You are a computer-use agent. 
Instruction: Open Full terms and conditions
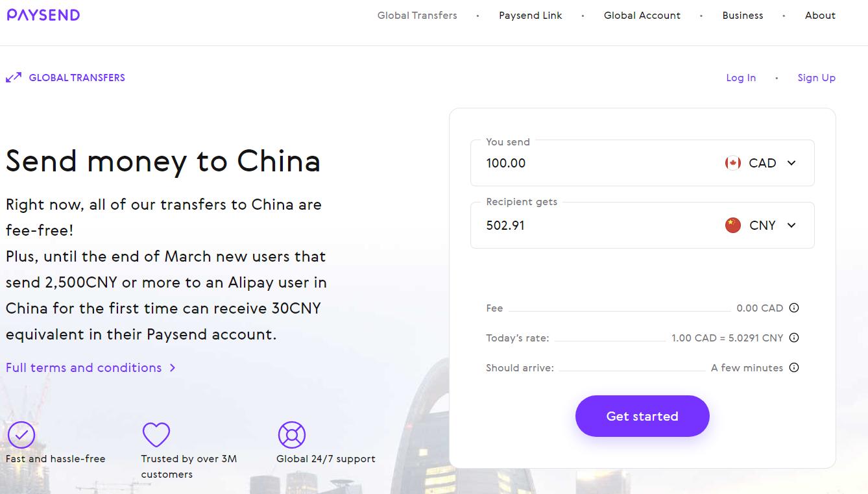pos(83,367)
